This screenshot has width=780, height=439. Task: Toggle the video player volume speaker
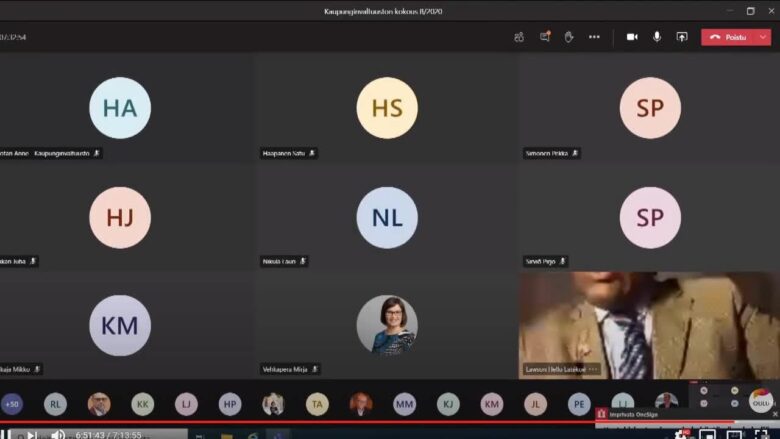click(x=58, y=435)
